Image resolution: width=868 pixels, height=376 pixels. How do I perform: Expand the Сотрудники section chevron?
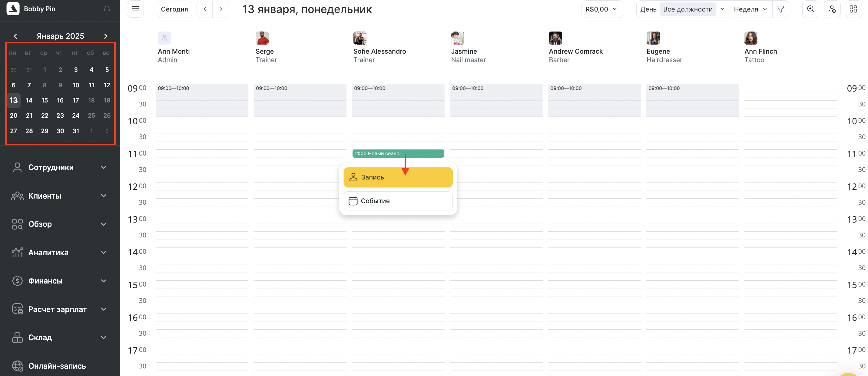click(104, 167)
